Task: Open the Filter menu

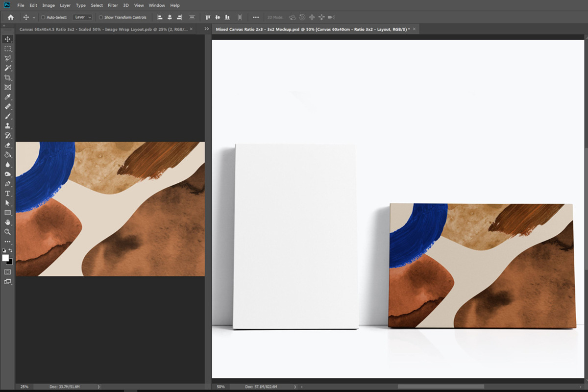Action: tap(113, 5)
